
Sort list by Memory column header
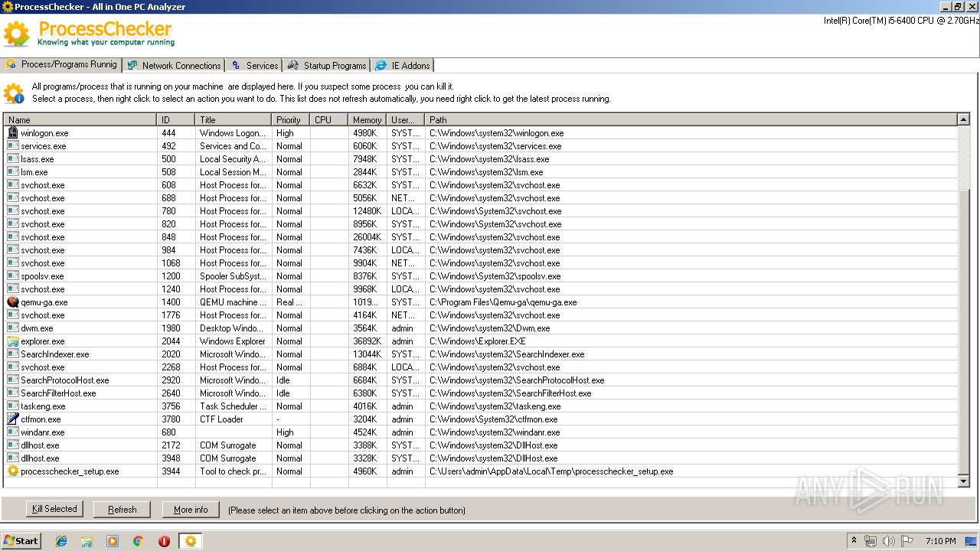(x=367, y=119)
